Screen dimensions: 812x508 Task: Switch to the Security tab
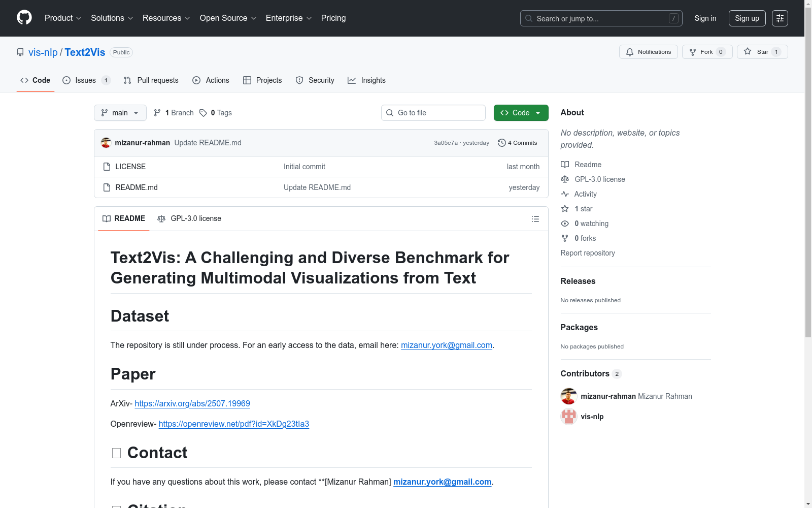(315, 80)
